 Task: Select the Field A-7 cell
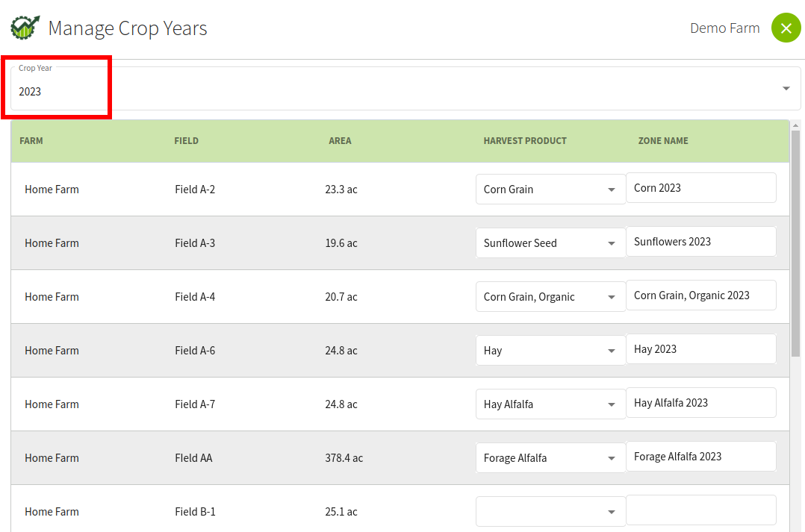click(195, 404)
